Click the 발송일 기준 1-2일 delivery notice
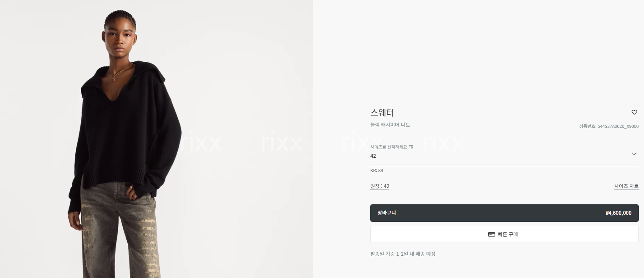 pyautogui.click(x=402, y=254)
